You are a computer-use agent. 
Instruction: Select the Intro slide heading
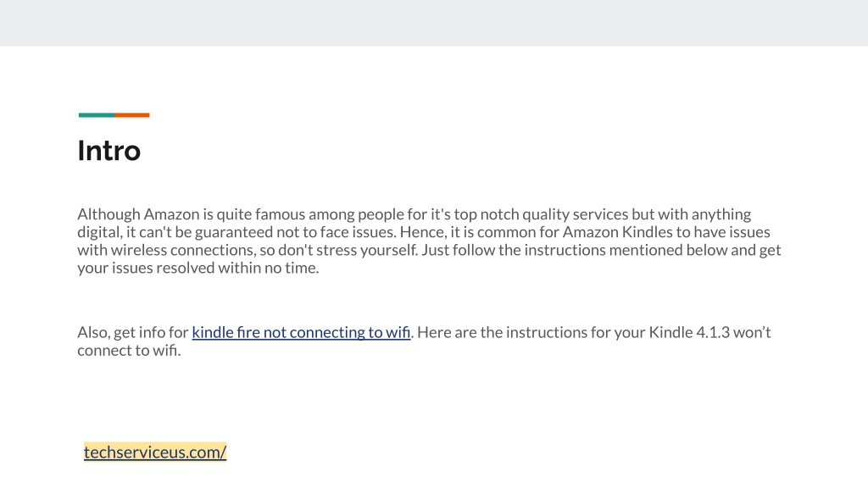[x=109, y=151]
